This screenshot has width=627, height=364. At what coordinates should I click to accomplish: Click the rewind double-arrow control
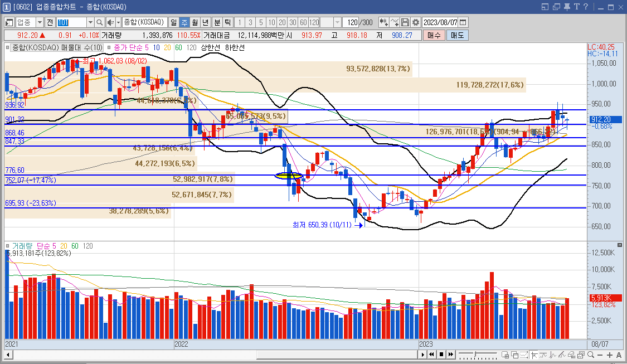coord(431,355)
